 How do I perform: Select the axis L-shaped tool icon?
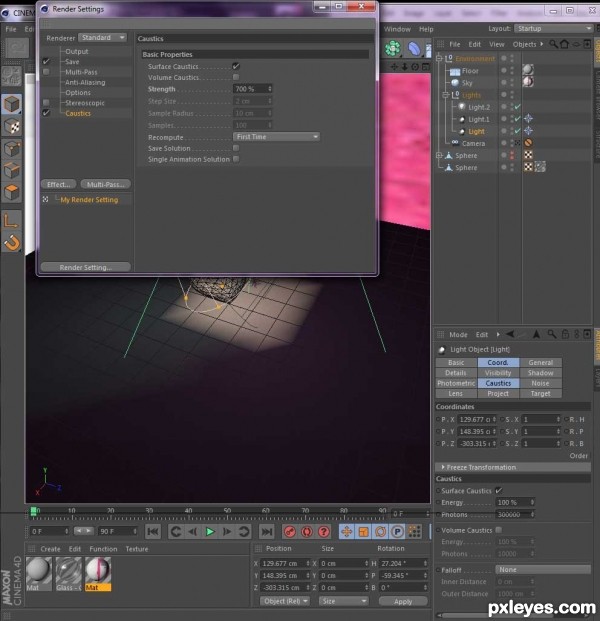tap(11, 221)
